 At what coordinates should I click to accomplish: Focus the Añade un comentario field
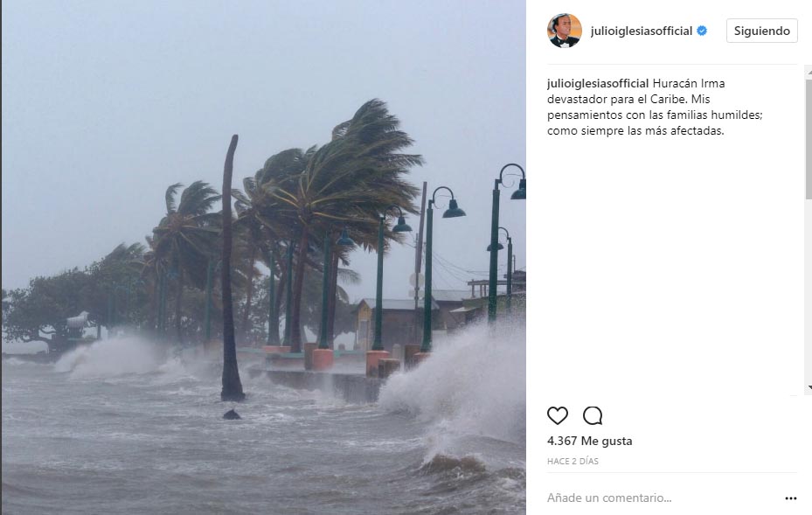(663, 498)
